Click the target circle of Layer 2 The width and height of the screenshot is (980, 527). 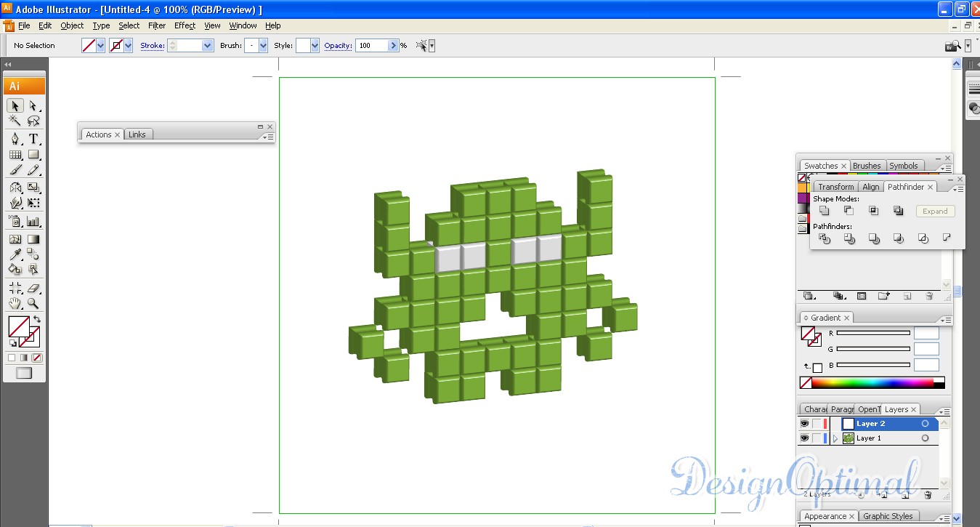click(925, 424)
